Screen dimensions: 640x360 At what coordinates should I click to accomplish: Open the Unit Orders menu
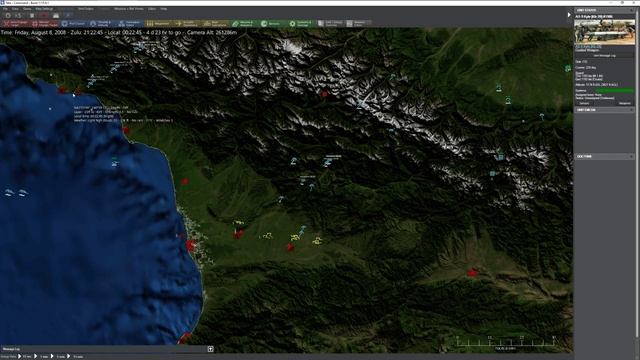tap(85, 9)
